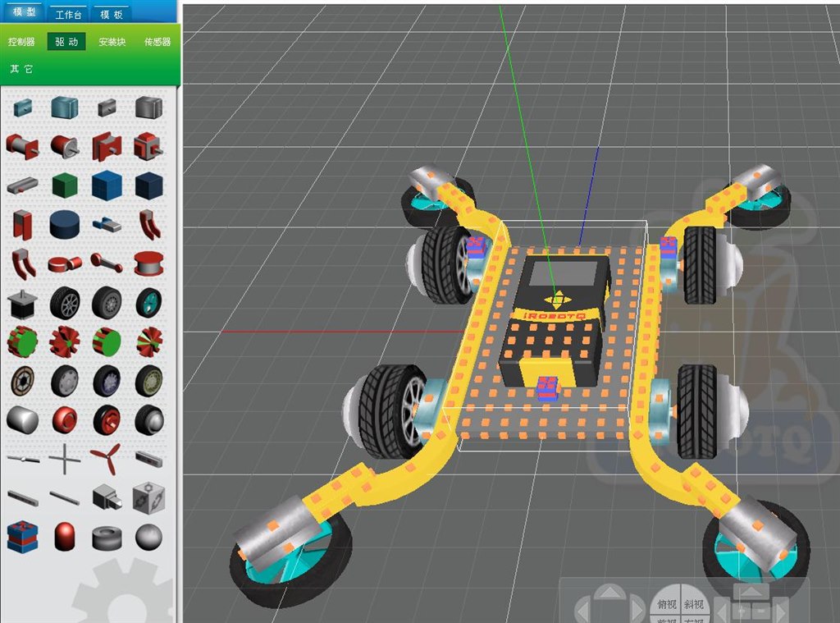The width and height of the screenshot is (840, 623).
Task: Switch to 斜视 oblique view
Action: 693,604
